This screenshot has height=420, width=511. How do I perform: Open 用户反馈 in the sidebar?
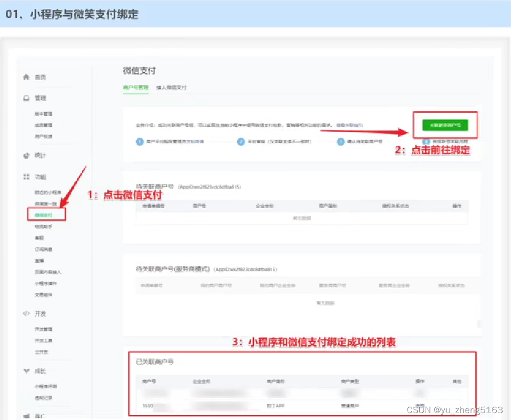[43, 136]
